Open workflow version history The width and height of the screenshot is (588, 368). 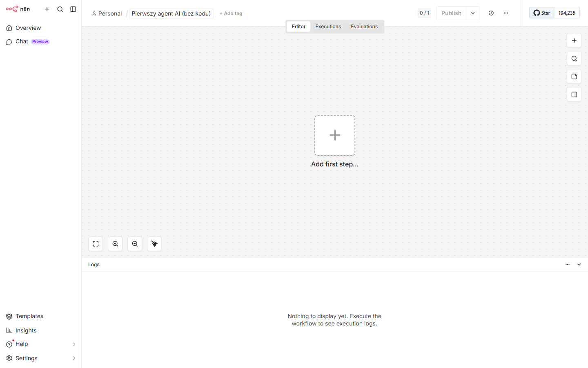(491, 13)
